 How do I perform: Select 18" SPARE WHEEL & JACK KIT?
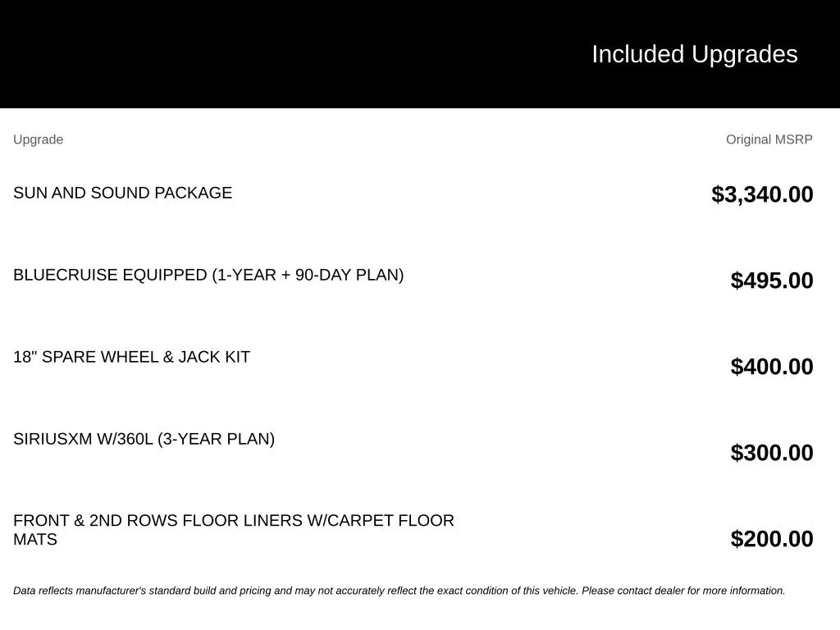click(x=132, y=357)
